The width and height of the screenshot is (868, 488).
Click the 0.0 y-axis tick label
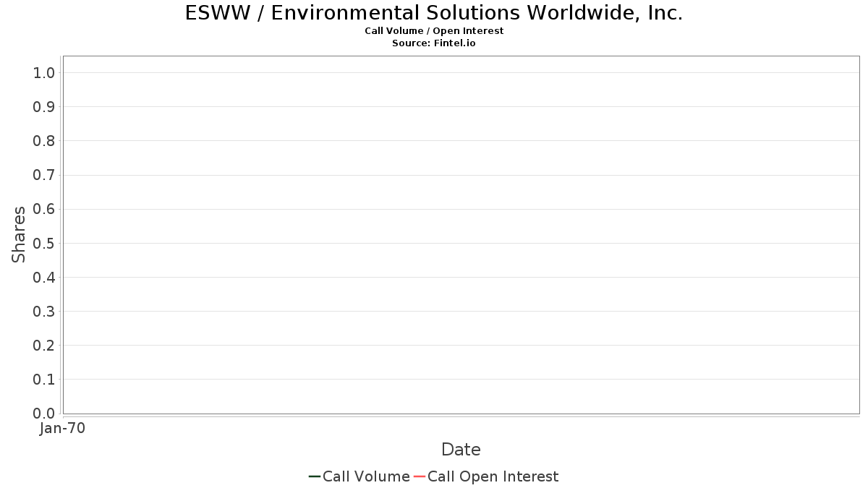(x=43, y=414)
